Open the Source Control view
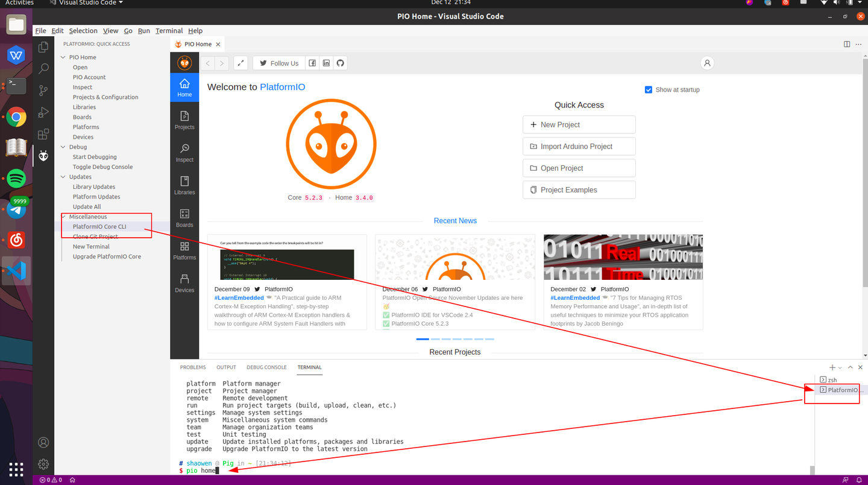The width and height of the screenshot is (868, 485). pos(43,90)
